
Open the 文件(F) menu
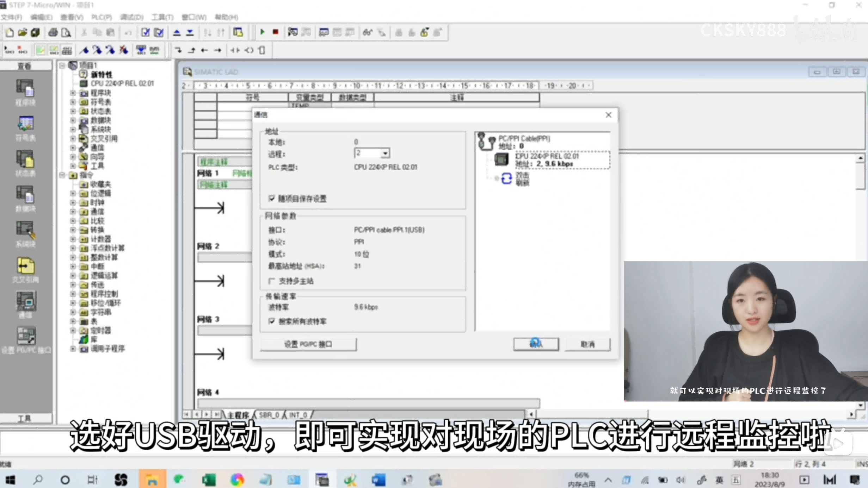12,17
